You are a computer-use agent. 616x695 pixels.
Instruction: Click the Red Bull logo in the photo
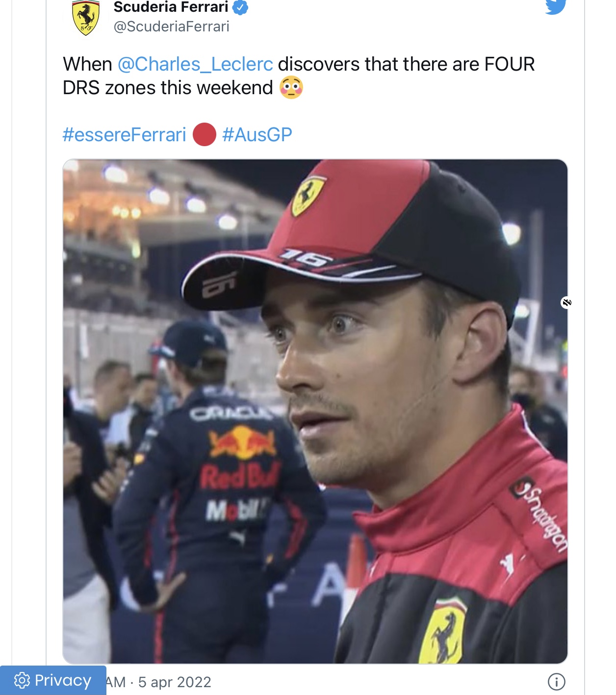(242, 442)
